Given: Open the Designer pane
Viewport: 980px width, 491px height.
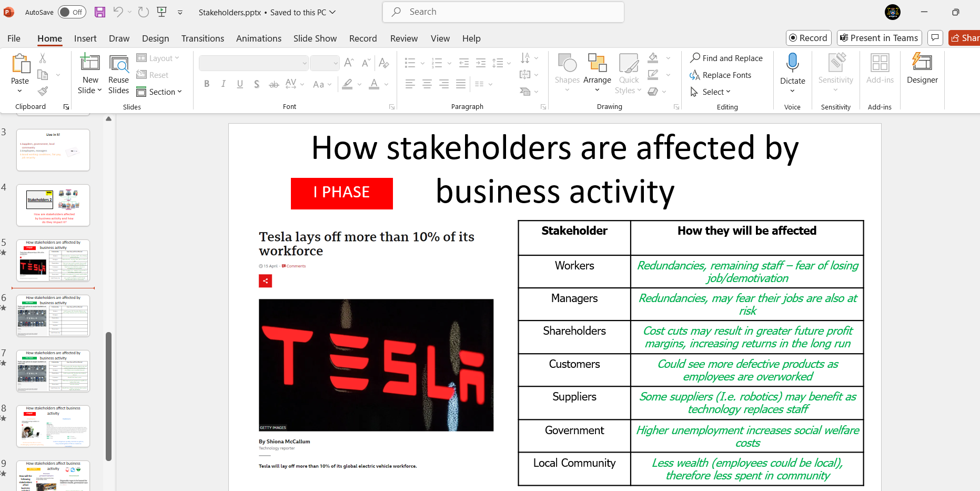Looking at the screenshot, I should click(922, 69).
